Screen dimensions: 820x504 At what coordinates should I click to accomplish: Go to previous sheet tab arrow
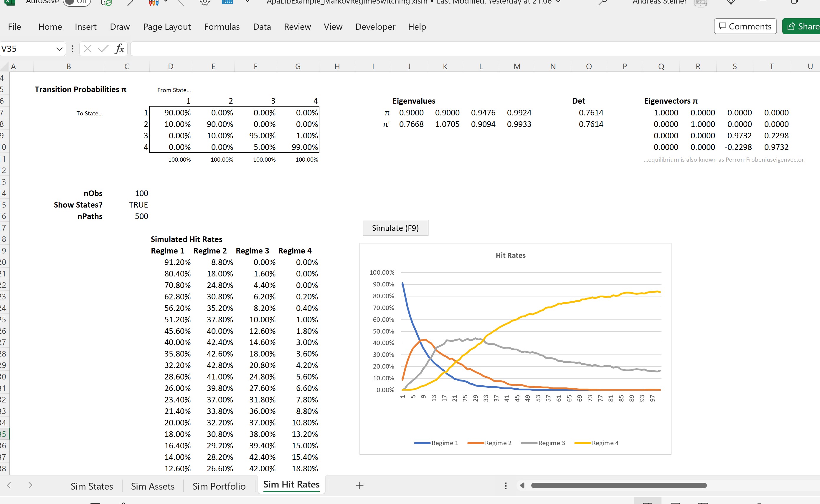[x=9, y=485]
